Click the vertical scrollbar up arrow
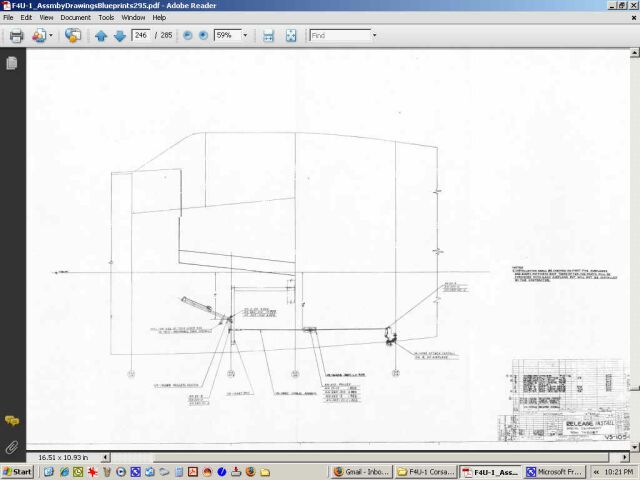 [x=635, y=53]
